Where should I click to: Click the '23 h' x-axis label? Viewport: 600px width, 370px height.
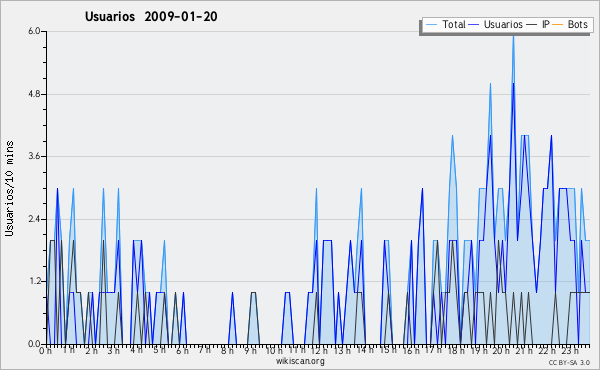tap(570, 351)
